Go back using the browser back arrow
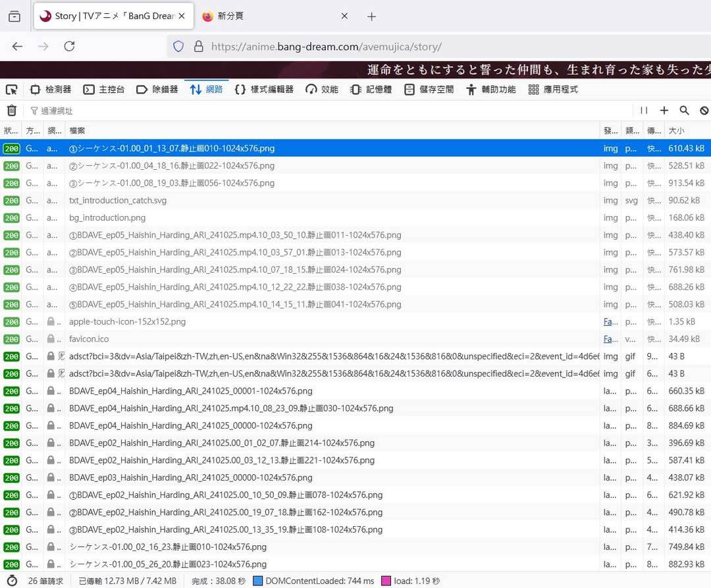Image resolution: width=711 pixels, height=588 pixels. tap(18, 47)
